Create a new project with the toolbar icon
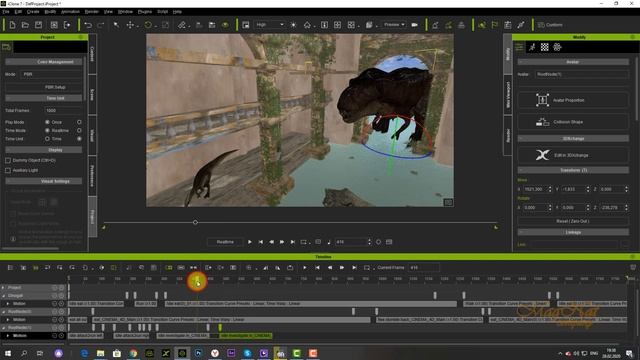Image resolution: width=640 pixels, height=360 pixels. point(12,25)
